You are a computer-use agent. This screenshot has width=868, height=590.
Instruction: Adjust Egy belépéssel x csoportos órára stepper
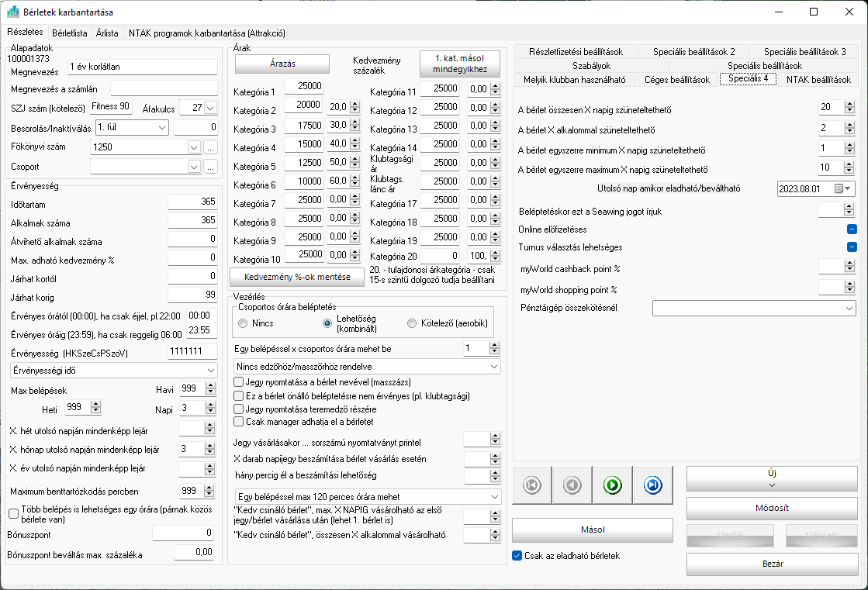click(x=494, y=348)
